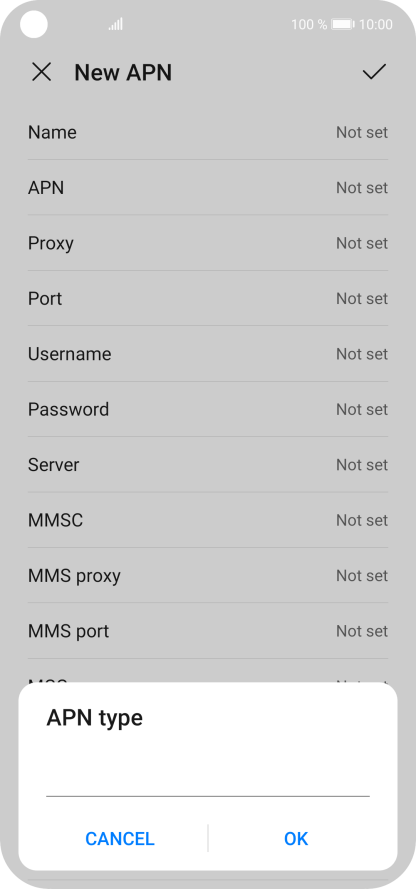The height and width of the screenshot is (889, 416).
Task: Tap the signal strength icon
Action: pyautogui.click(x=116, y=24)
